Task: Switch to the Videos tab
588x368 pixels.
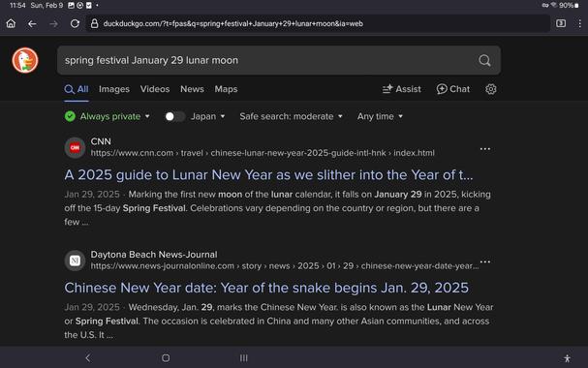Action: (x=155, y=89)
